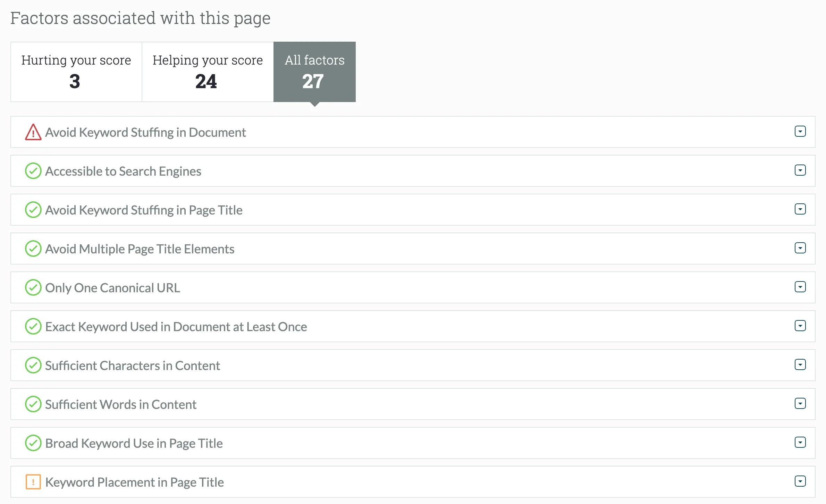Click green check icon beside Broad Keyword Use in Page Title
The image size is (826, 504).
33,443
